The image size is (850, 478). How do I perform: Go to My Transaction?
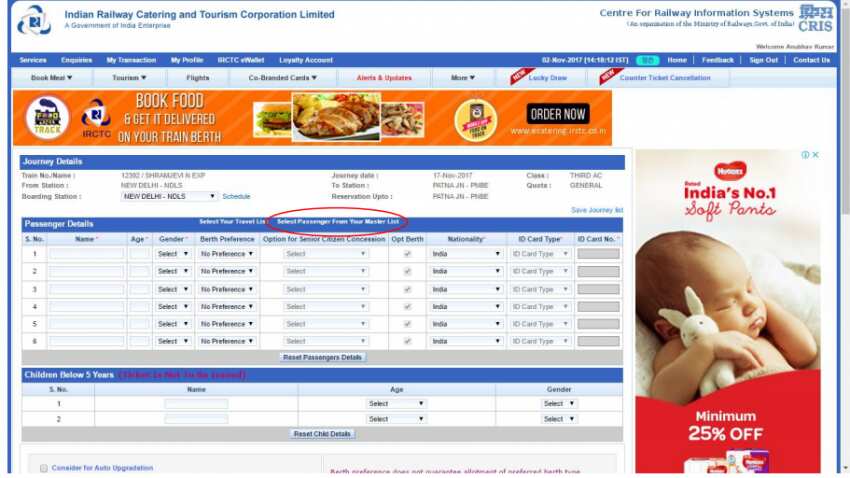click(x=131, y=60)
